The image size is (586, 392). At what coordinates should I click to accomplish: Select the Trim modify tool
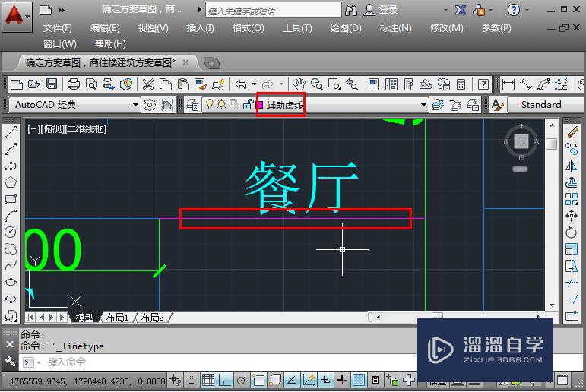click(x=572, y=283)
